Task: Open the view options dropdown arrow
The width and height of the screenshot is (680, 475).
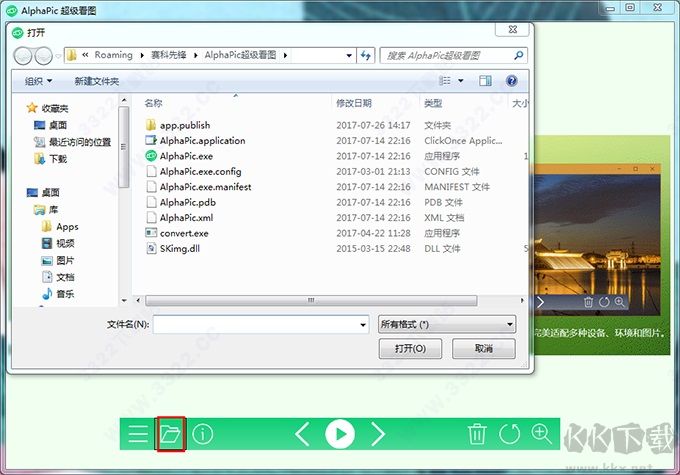Action: pos(461,81)
